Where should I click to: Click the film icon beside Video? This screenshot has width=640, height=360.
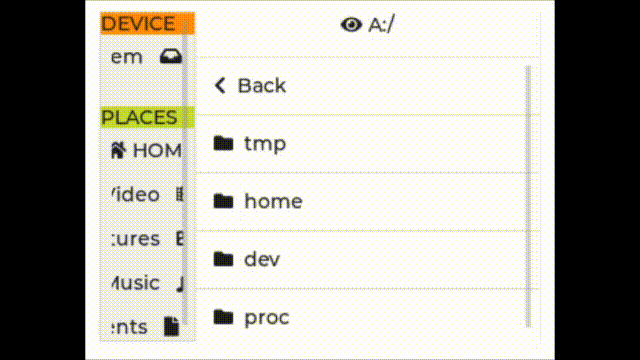click(179, 194)
